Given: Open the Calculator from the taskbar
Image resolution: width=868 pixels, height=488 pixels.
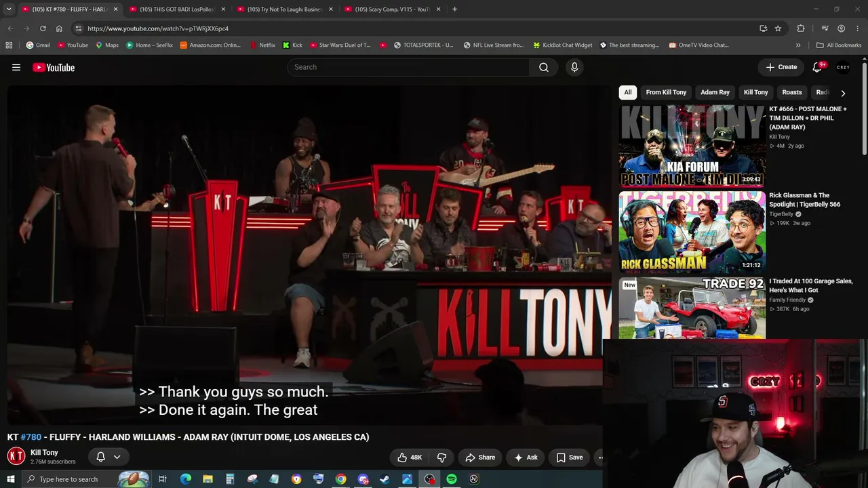Looking at the screenshot, I should pos(230,479).
